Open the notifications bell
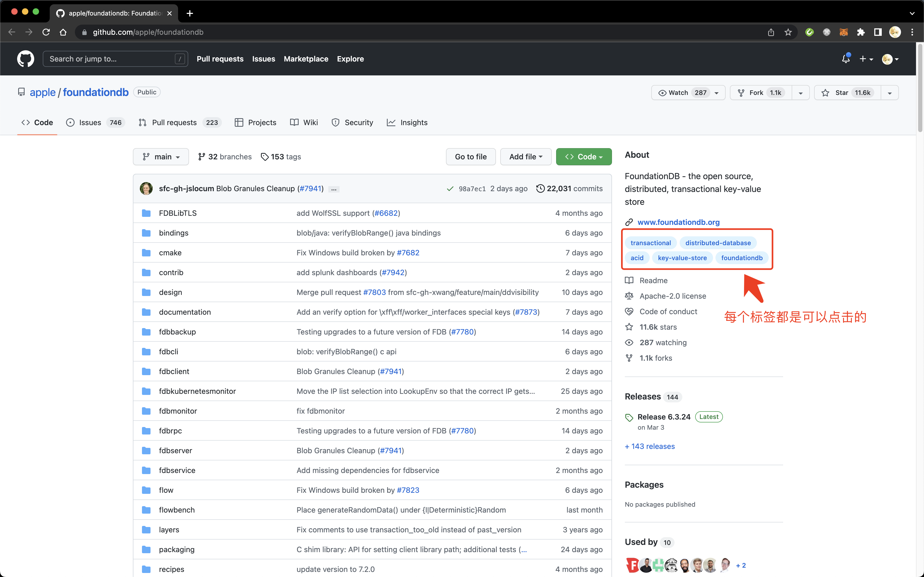This screenshot has width=924, height=577. coord(845,59)
